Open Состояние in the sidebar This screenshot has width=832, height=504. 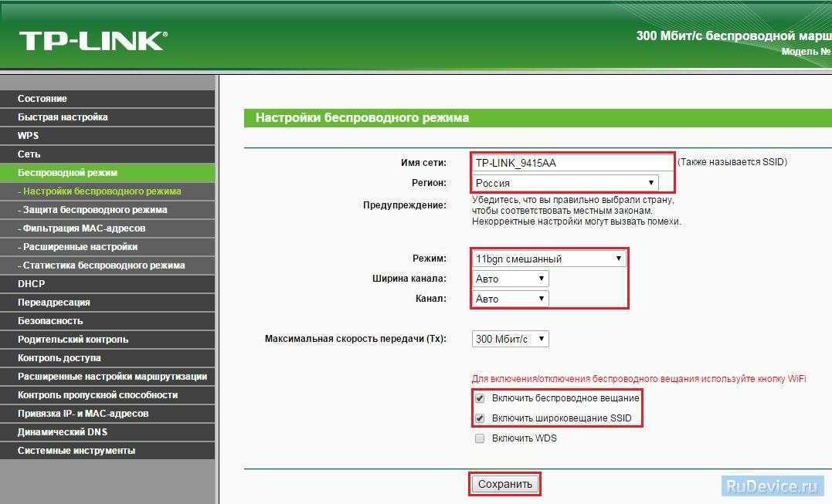tap(42, 99)
